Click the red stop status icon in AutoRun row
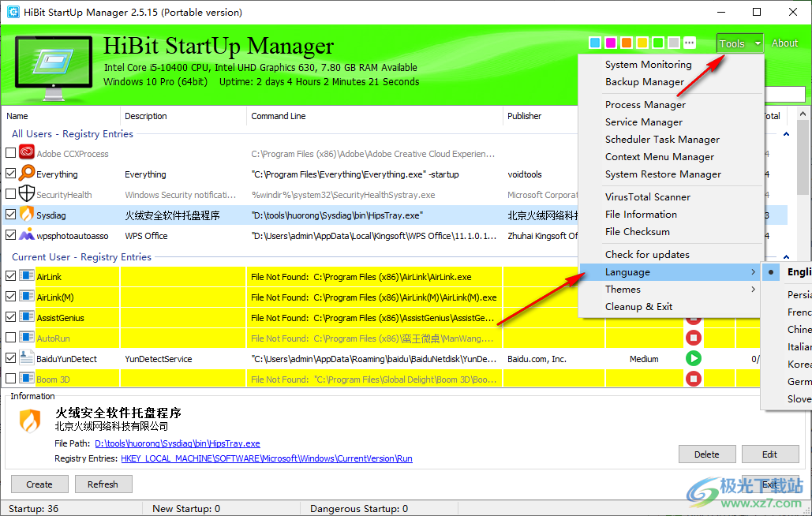 pos(694,338)
